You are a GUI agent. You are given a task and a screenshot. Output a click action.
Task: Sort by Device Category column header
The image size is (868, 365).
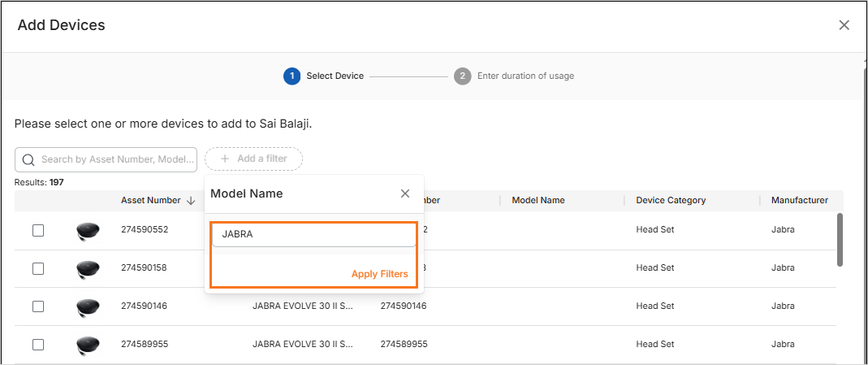click(x=670, y=201)
